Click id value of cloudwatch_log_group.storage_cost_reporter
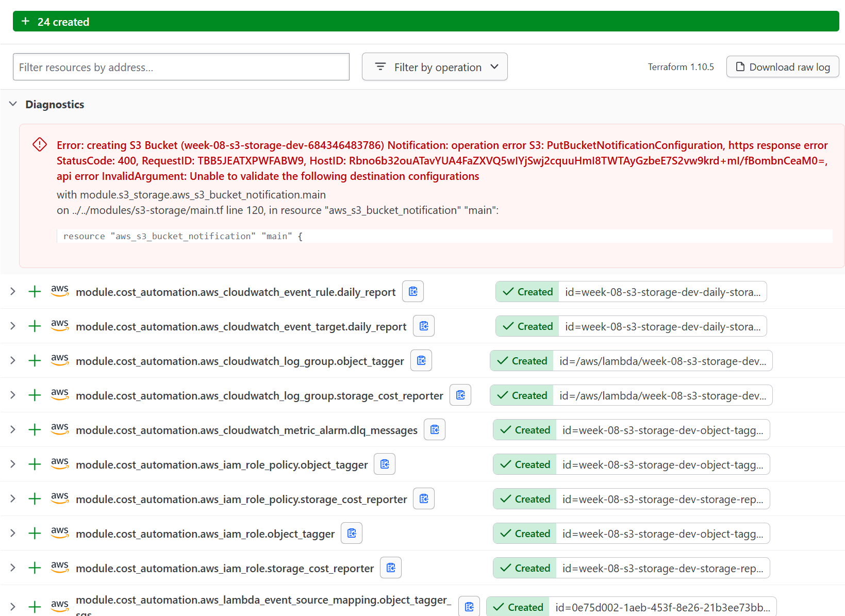845x616 pixels. [x=662, y=395]
